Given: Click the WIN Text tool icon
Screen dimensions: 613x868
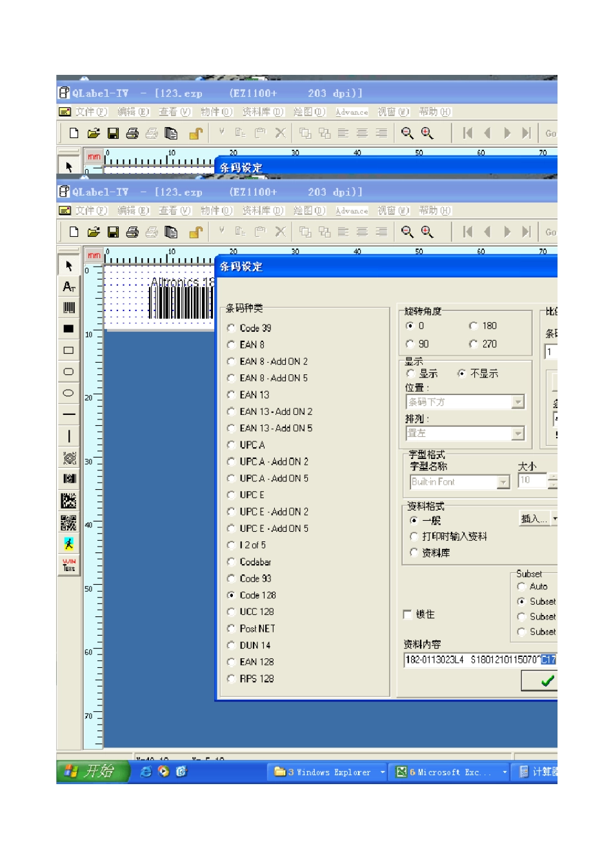Looking at the screenshot, I should pos(68,565).
